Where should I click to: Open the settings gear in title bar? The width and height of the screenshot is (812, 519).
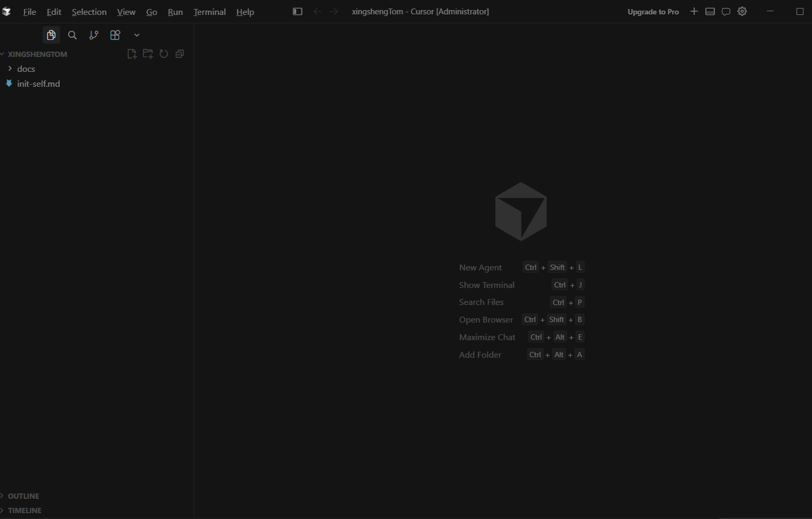click(x=742, y=11)
